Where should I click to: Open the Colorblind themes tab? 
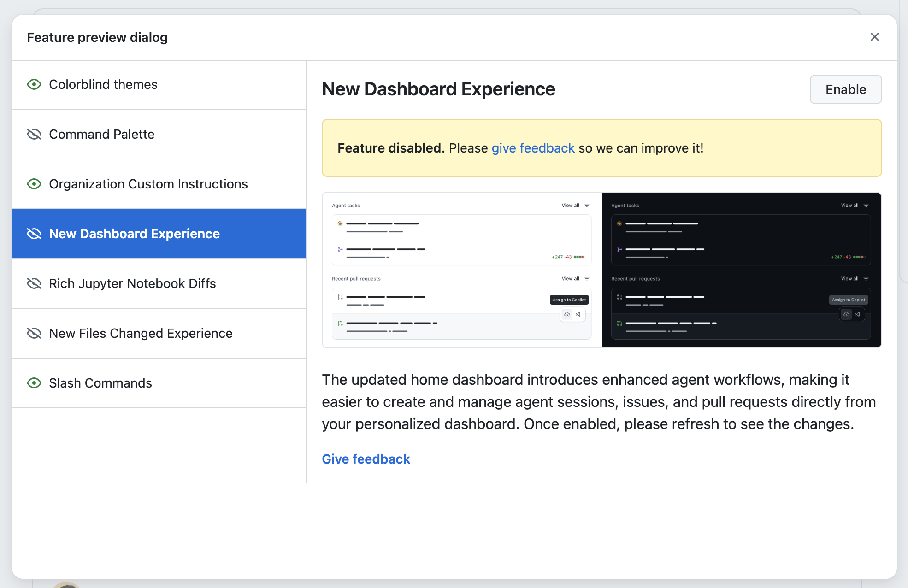click(x=159, y=85)
